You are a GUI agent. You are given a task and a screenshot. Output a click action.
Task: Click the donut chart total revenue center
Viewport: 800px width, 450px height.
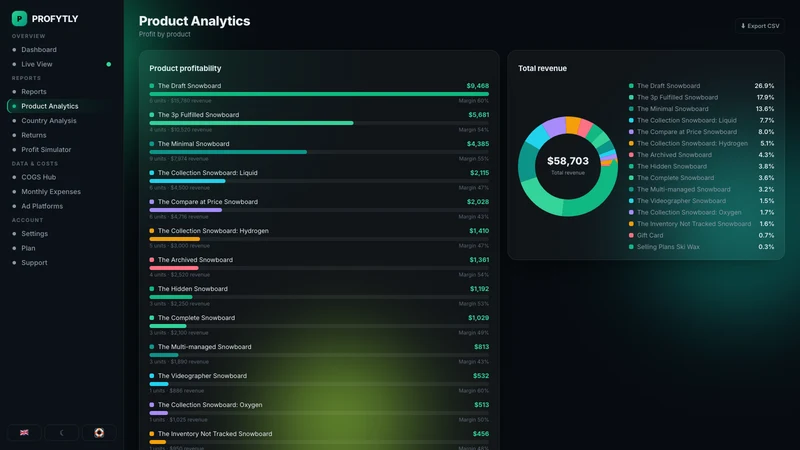click(568, 165)
